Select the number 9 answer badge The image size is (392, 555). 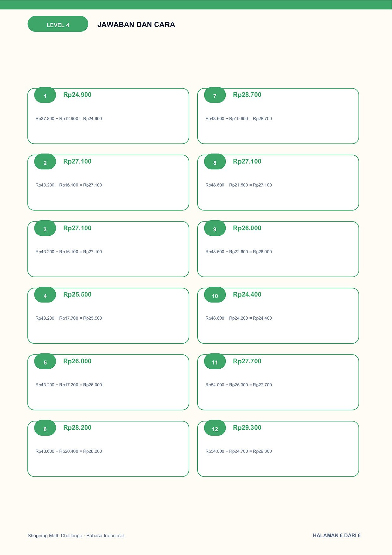tap(215, 228)
